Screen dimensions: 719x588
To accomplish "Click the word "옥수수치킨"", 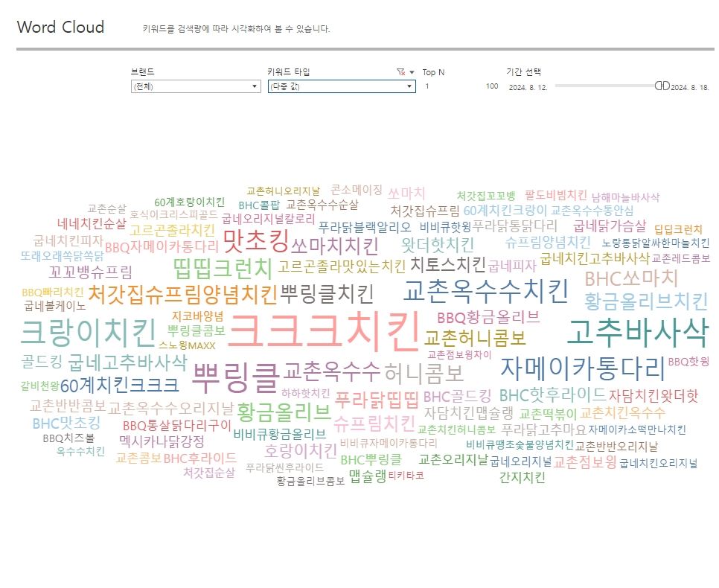I will (80, 451).
